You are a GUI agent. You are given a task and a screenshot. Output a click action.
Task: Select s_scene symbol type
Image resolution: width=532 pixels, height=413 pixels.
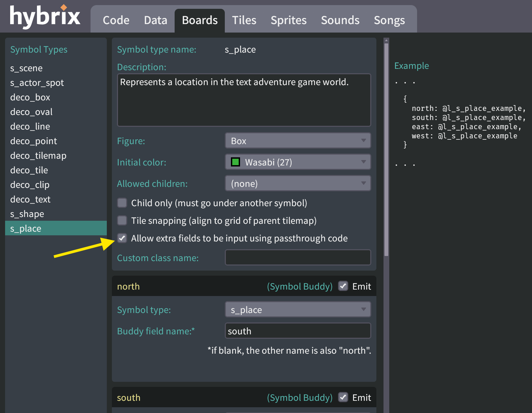click(56, 68)
